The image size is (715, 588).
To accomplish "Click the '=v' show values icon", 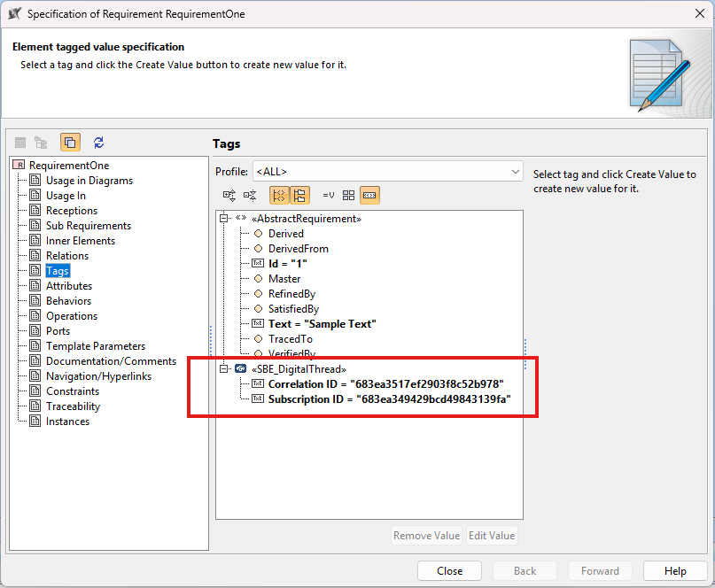I will (x=329, y=195).
